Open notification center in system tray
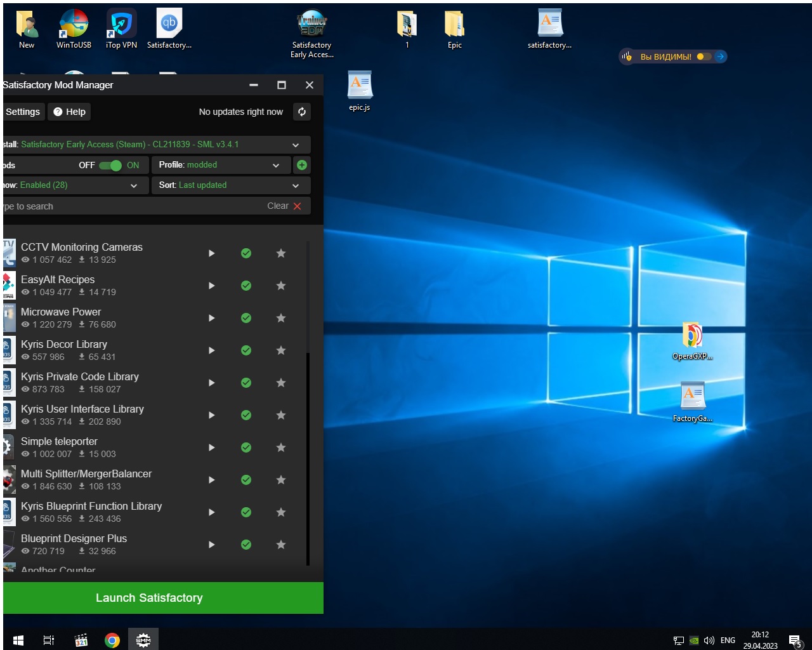The image size is (812, 650). coord(795,640)
